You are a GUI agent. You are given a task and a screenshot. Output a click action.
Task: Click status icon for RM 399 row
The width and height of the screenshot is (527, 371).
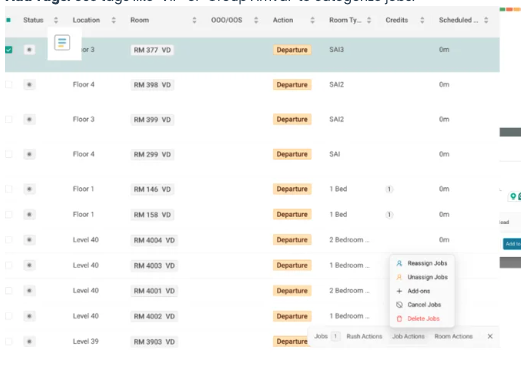click(x=29, y=119)
